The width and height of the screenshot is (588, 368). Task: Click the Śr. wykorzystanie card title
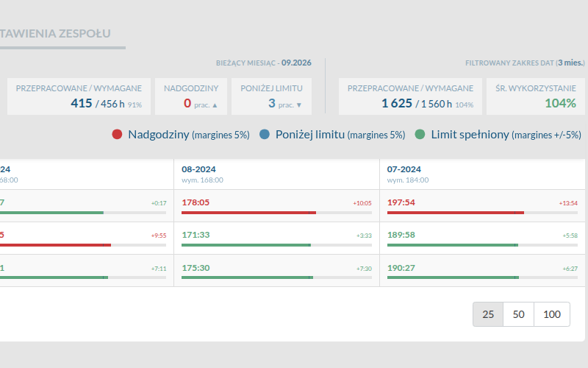coord(536,88)
